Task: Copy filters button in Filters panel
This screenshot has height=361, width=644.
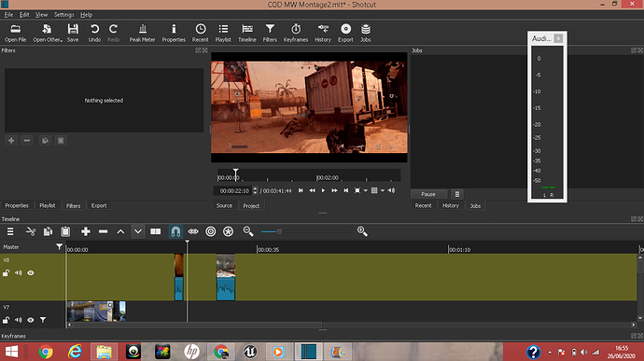Action: (x=45, y=141)
